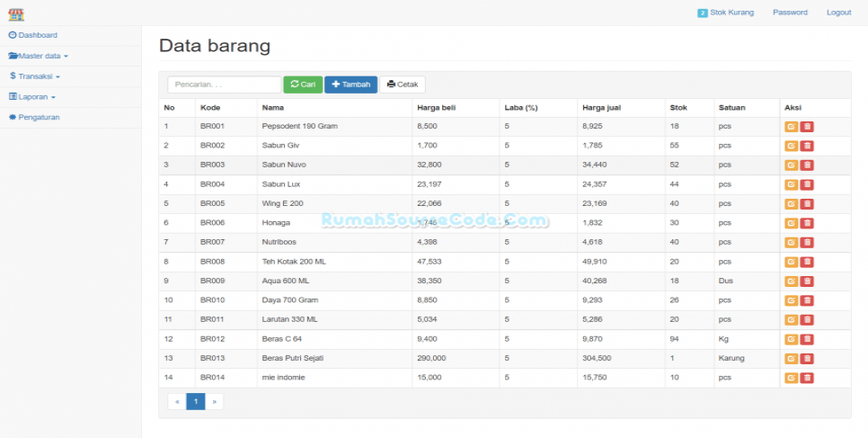The width and height of the screenshot is (868, 438).
Task: Expand the Master data sidebar menu
Action: click(x=39, y=56)
